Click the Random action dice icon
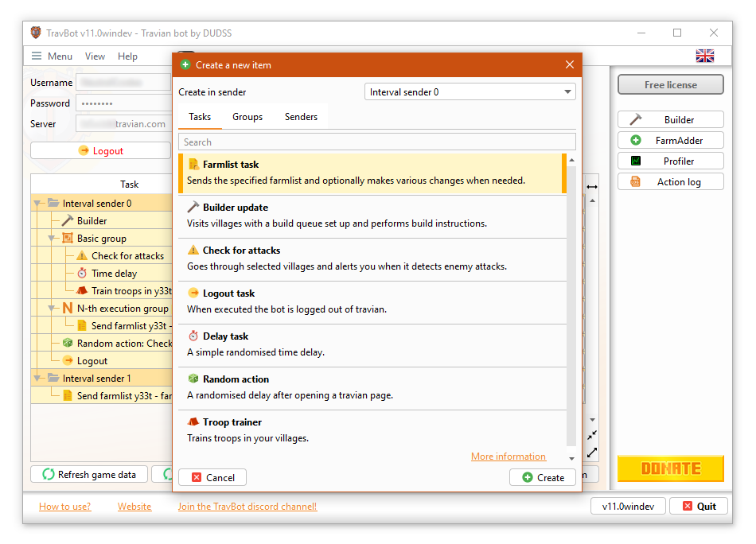This screenshot has width=756, height=544. (193, 379)
